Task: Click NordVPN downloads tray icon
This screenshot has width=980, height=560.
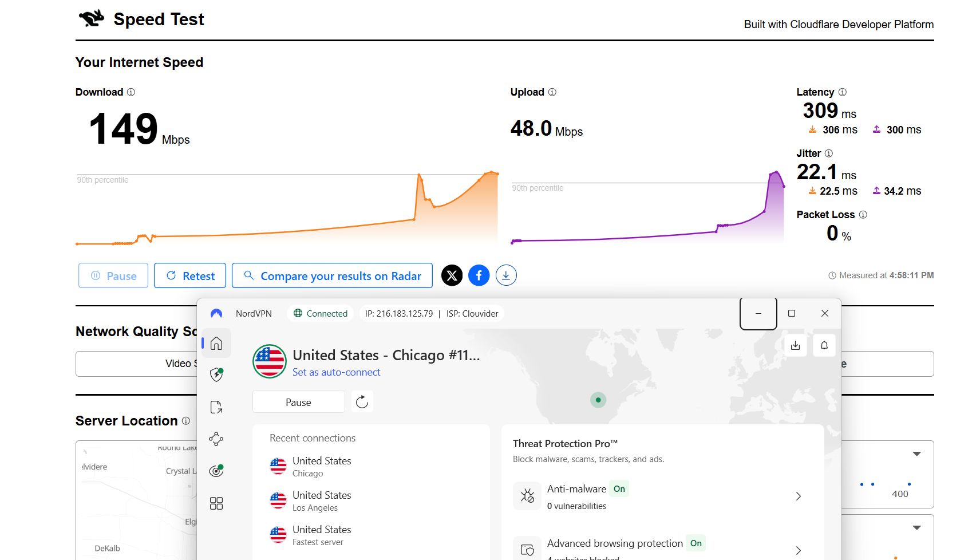Action: [796, 345]
